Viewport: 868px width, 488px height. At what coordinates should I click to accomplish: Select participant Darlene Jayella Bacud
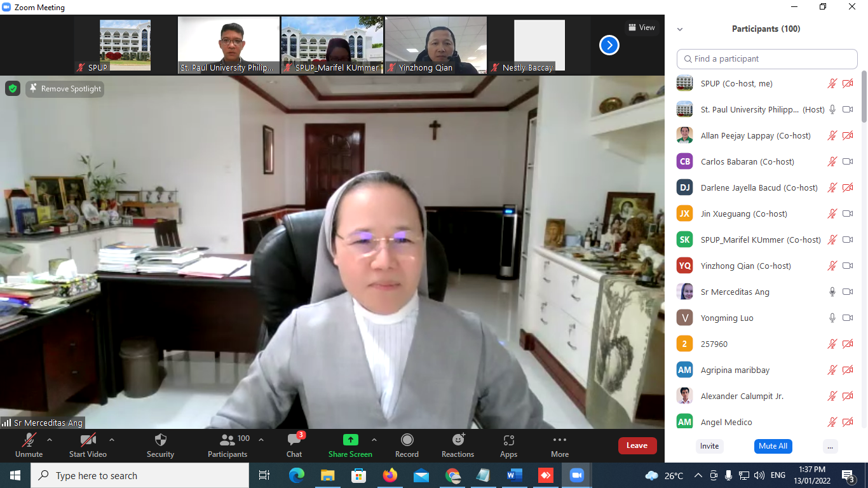765,187
